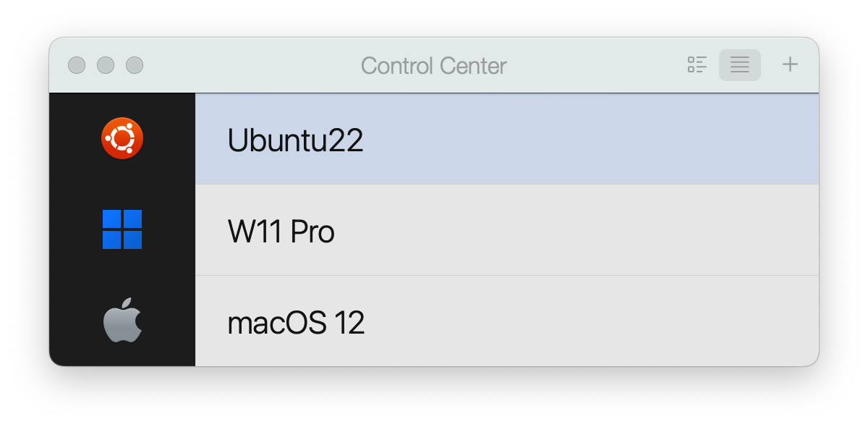Click the red Ubuntu icon in dark sidebar

pos(122,137)
